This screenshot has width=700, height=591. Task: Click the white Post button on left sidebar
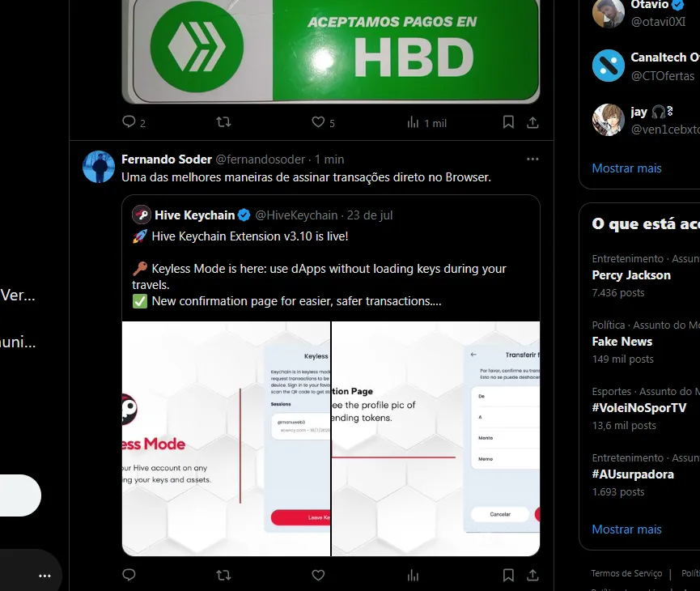(x=19, y=495)
